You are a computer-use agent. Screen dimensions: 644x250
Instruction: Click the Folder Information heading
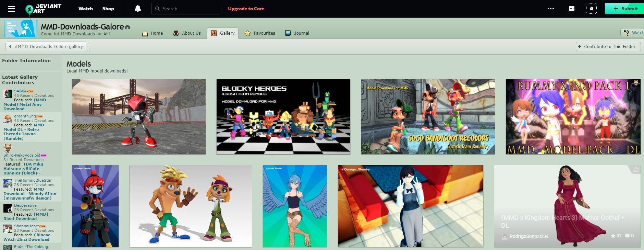(26, 60)
